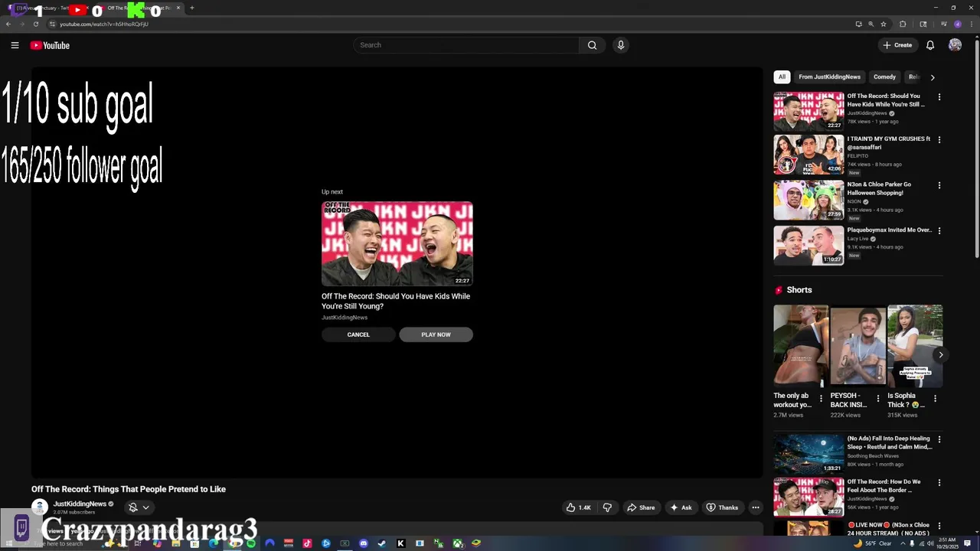Click the YouTube search input field

click(x=467, y=45)
